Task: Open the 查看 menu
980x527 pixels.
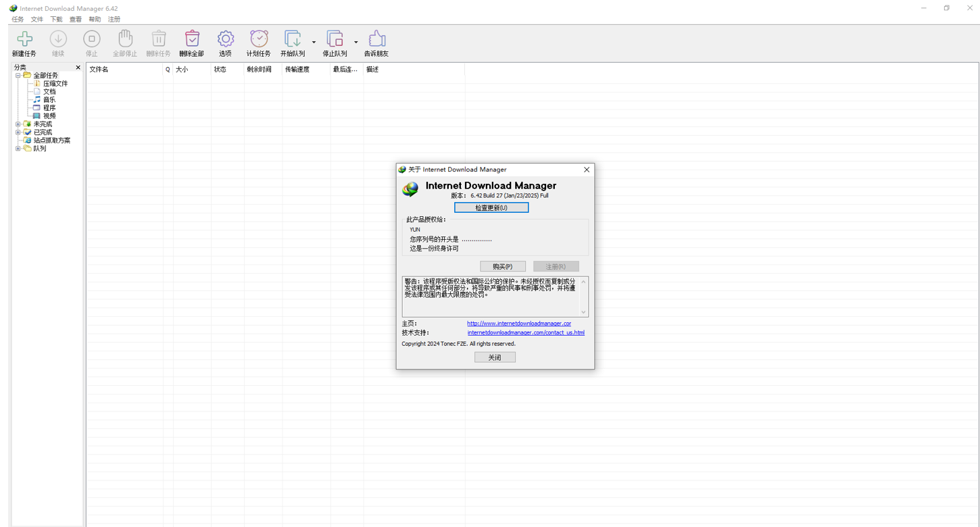Action: coord(76,20)
